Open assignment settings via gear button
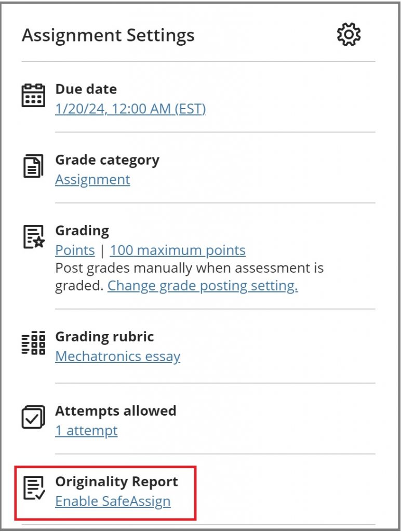Screen dimensions: 401x532 (350, 34)
